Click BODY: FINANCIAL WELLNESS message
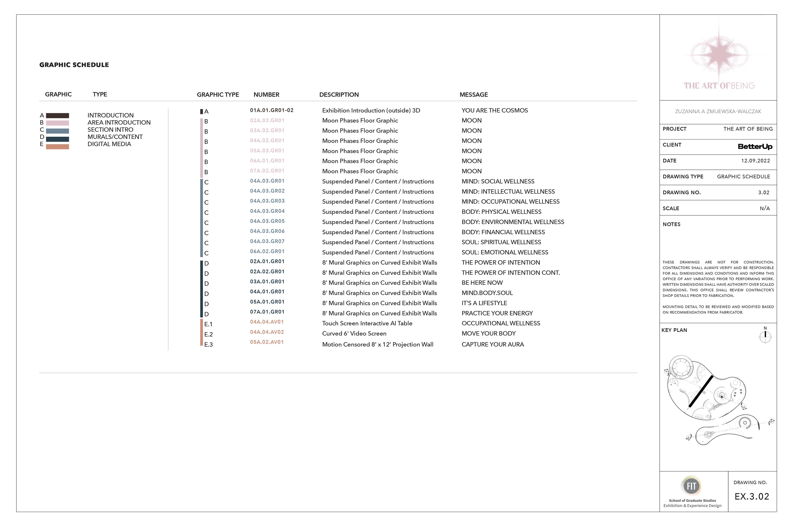 click(x=503, y=232)
